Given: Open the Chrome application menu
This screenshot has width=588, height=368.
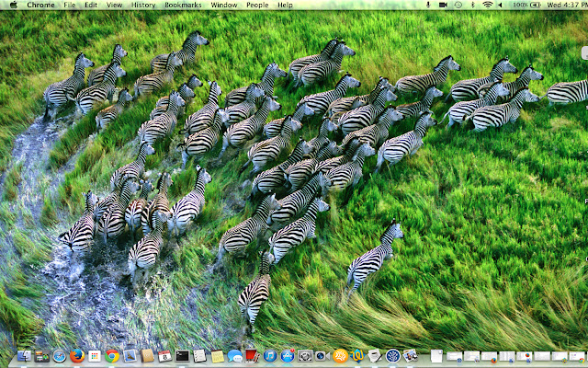Looking at the screenshot, I should pos(40,5).
